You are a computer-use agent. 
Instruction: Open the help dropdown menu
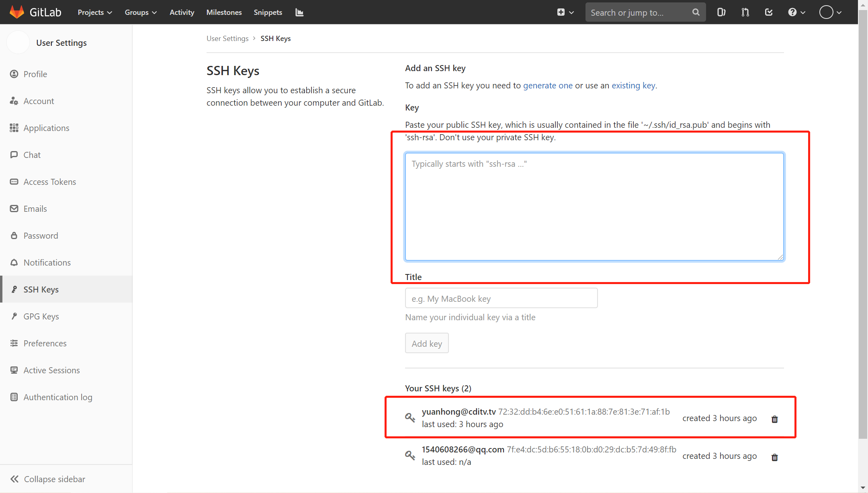click(x=796, y=12)
